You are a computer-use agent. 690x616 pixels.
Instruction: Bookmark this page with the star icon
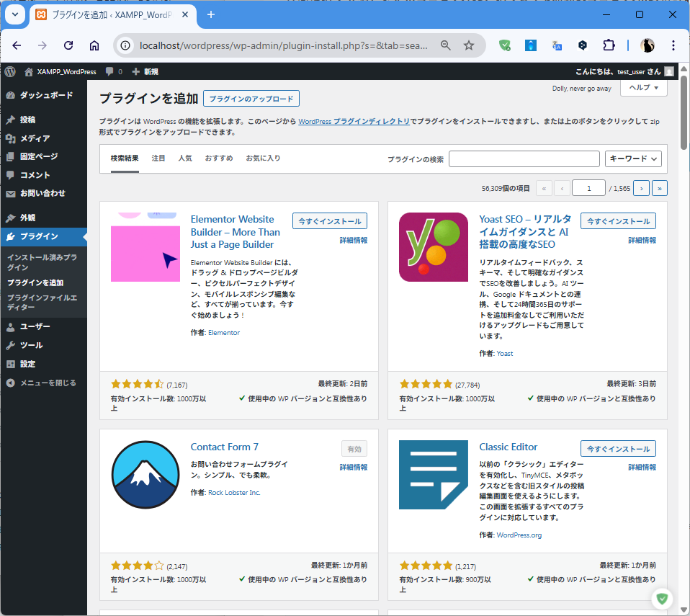pos(469,45)
